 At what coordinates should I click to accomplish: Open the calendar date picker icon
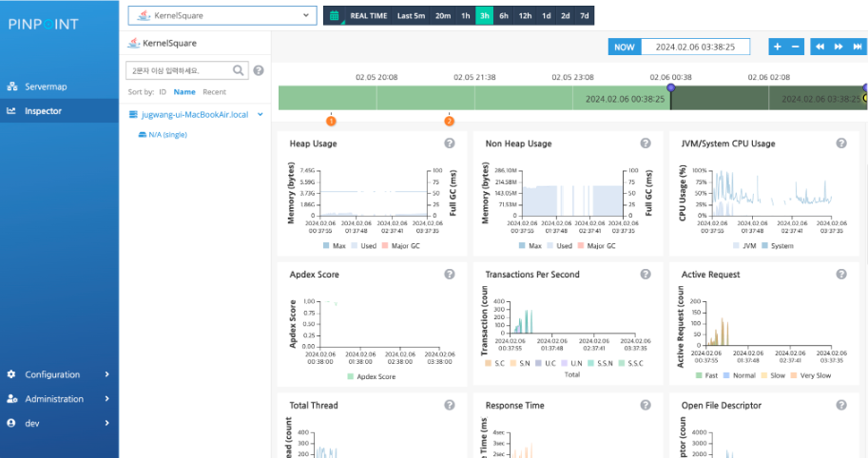(335, 15)
